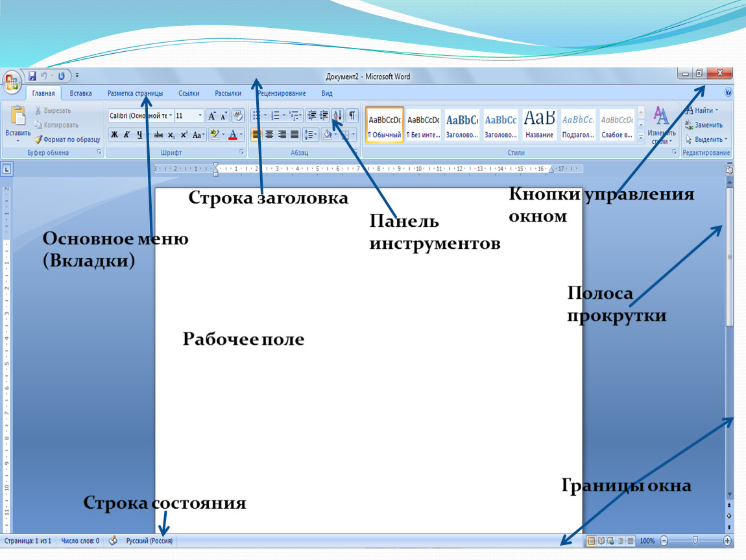Viewport: 746px width, 560px height.
Task: Justify text alignment
Action: click(295, 135)
